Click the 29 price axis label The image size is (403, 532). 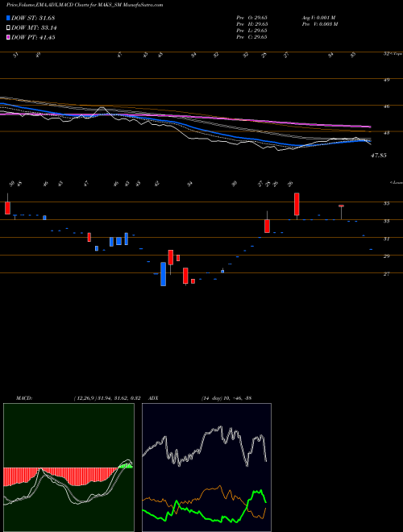[386, 256]
